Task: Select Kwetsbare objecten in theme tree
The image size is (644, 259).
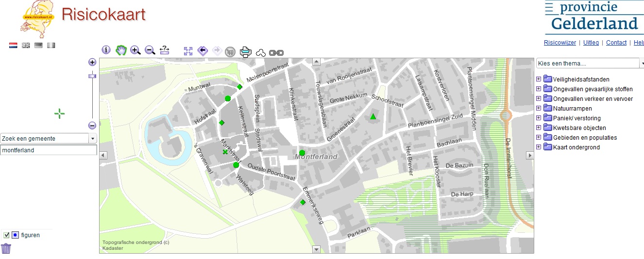Action: point(579,128)
